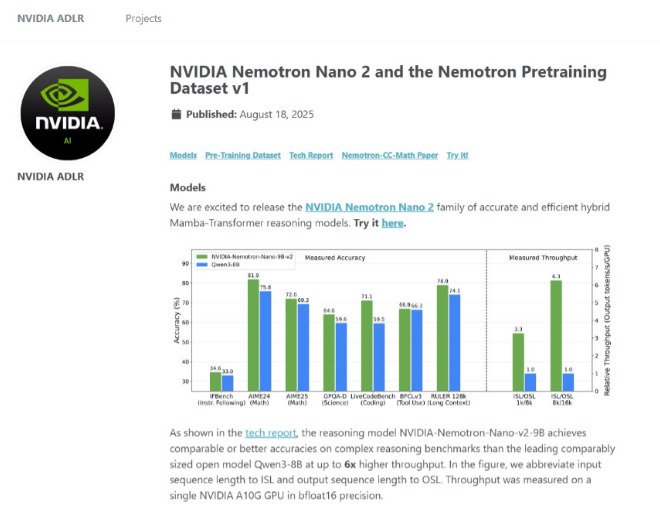Image resolution: width=660 pixels, height=510 pixels.
Task: Click the 'Measured Throughput' chart title
Action: pyautogui.click(x=543, y=258)
